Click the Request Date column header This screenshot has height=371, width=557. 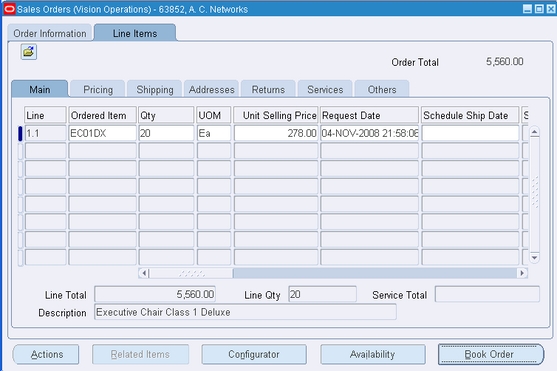(369, 115)
